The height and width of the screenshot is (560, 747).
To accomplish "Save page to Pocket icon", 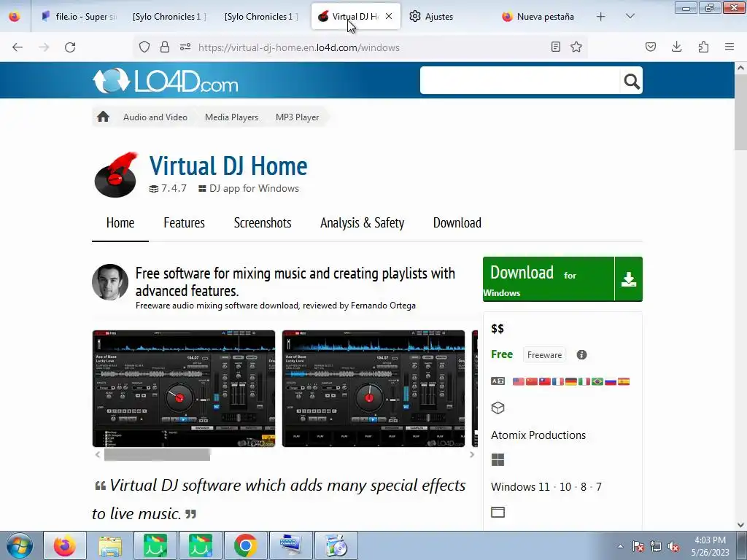I will point(651,47).
